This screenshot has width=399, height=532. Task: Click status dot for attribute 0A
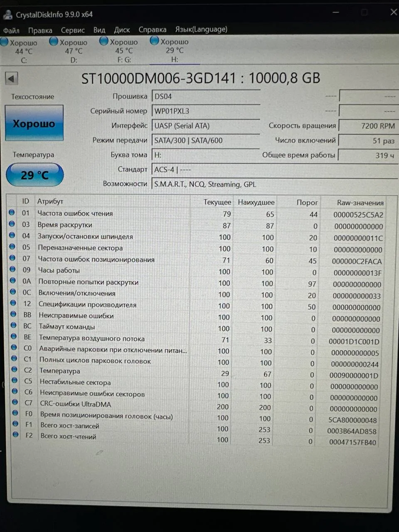coord(13,281)
